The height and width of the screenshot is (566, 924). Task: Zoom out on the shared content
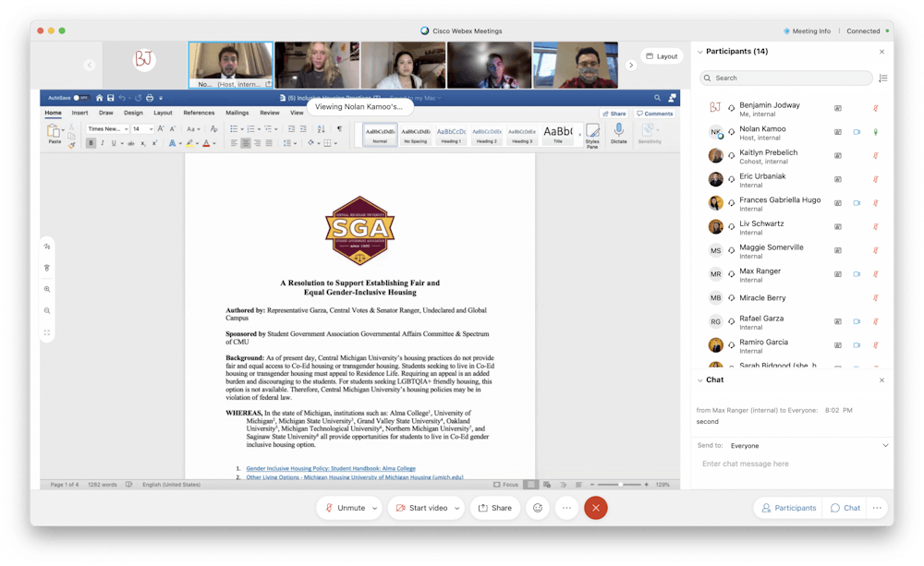click(47, 310)
